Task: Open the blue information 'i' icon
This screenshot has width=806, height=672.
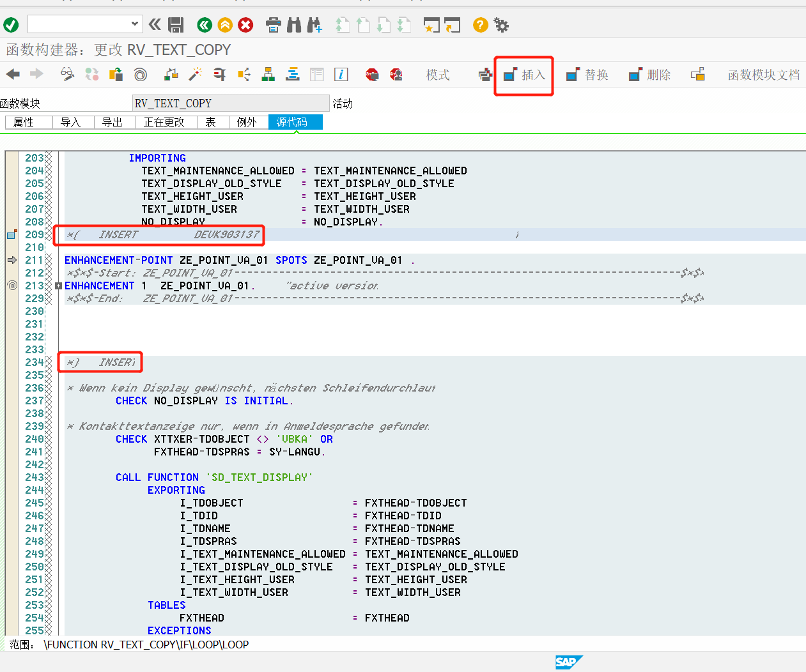Action: click(341, 74)
